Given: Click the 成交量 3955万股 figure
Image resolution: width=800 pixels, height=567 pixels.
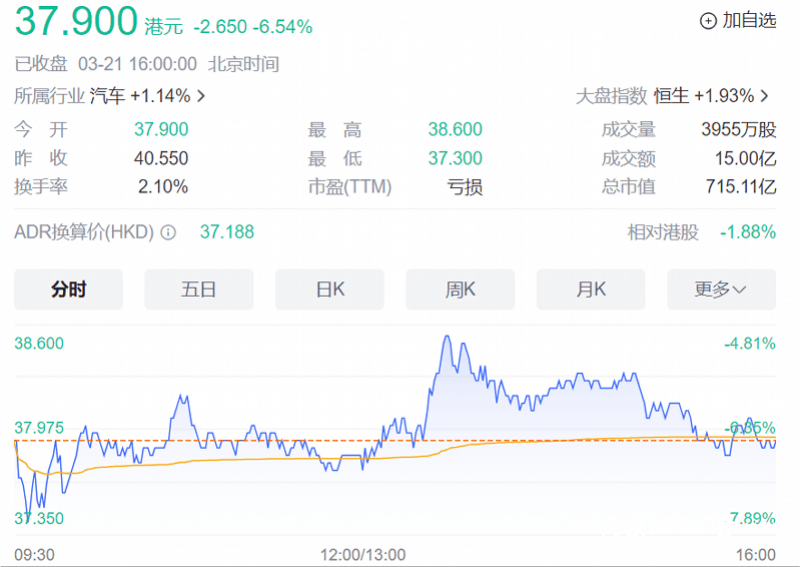Looking at the screenshot, I should pyautogui.click(x=739, y=129).
